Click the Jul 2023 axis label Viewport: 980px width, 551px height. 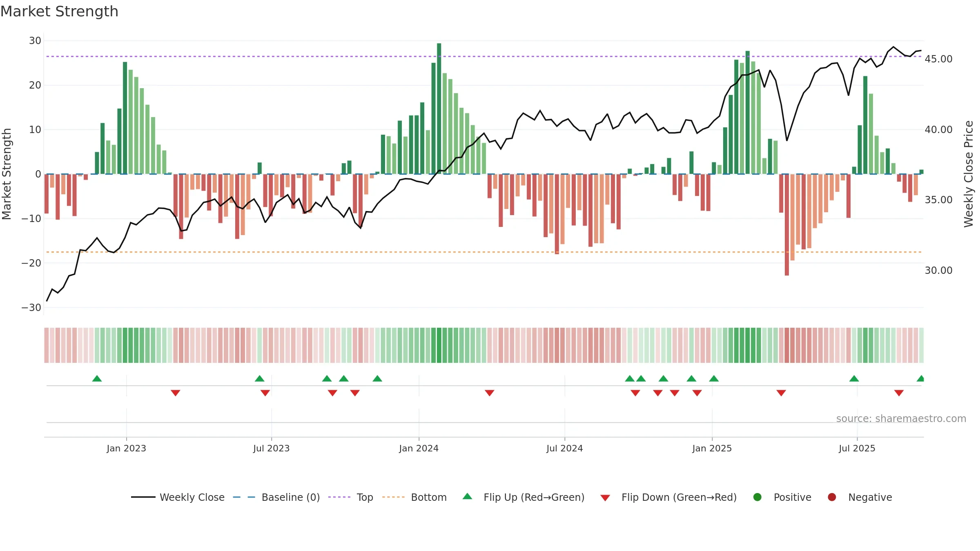(271, 448)
